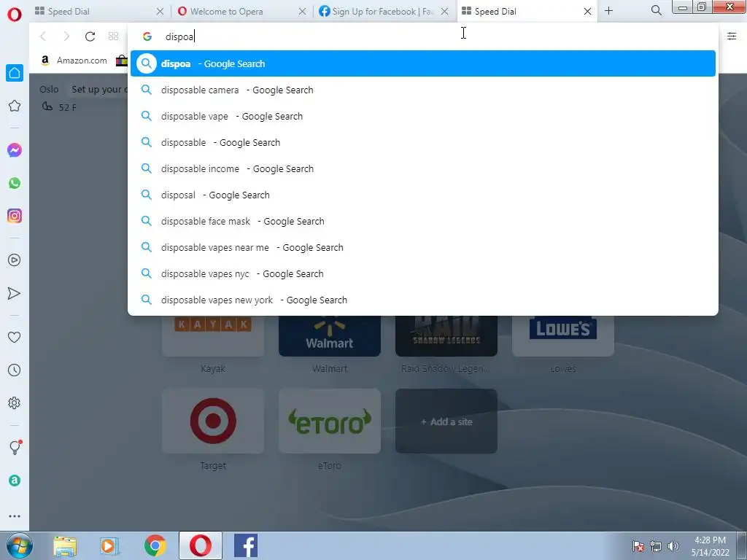Viewport: 747px width, 560px height.
Task: Open Easy Setup menu icon
Action: 732,36
